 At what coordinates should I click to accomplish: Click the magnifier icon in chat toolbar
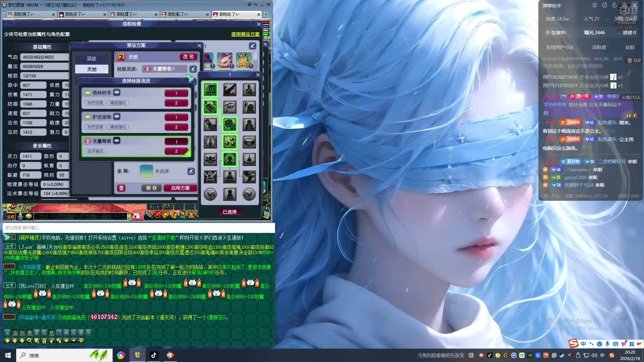tap(30, 341)
